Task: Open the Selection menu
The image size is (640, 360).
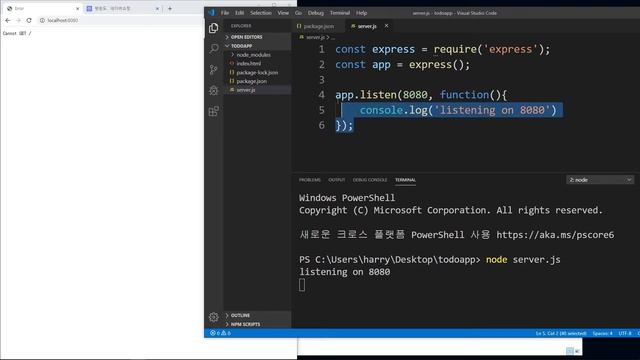Action: pos(261,13)
